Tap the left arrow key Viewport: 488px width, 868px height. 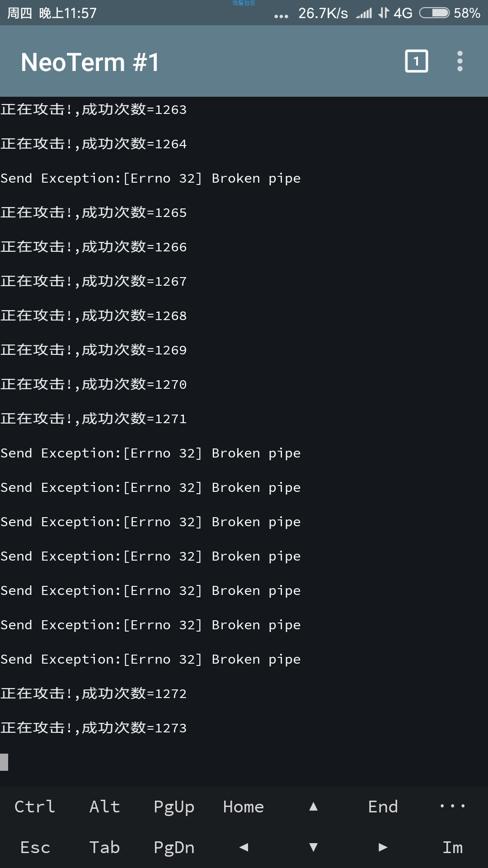click(244, 847)
